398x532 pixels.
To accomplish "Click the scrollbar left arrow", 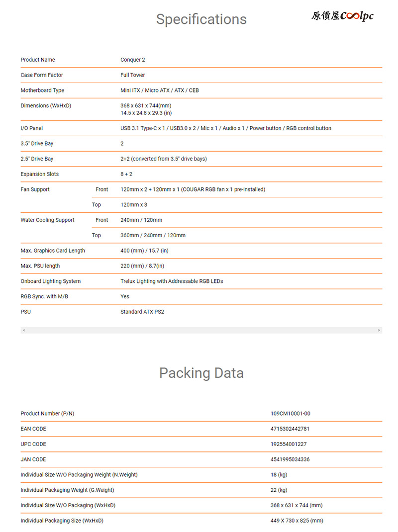I will (23, 330).
